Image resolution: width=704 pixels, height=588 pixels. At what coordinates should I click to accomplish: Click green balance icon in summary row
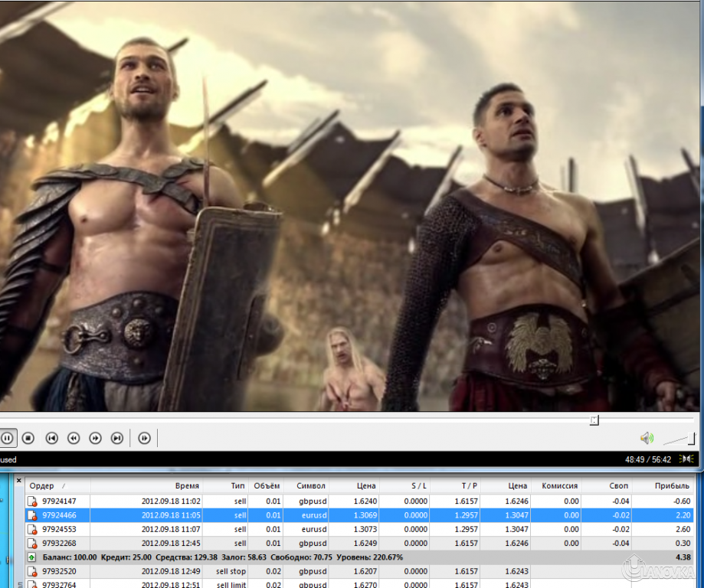point(32,557)
